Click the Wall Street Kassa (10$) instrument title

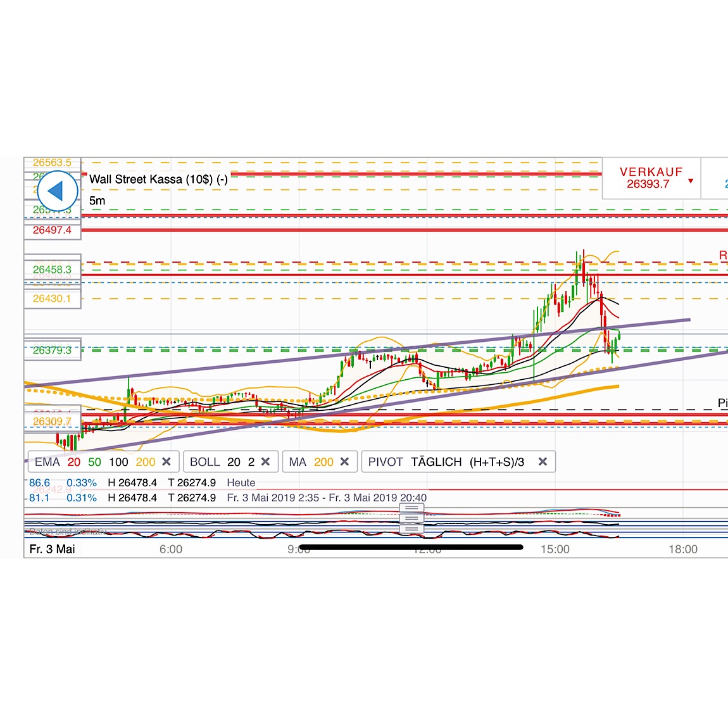(x=160, y=179)
